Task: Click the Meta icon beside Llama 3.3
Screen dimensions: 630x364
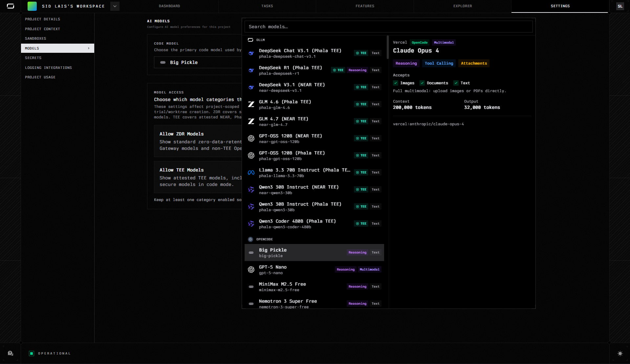Action: 251,172
